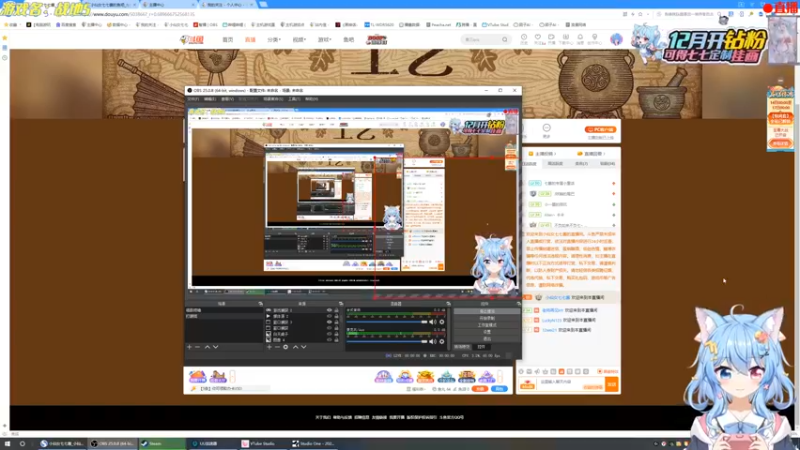Viewport: 800px width, 450px height.
Task: Open OBS 帮助 menu
Action: point(311,99)
